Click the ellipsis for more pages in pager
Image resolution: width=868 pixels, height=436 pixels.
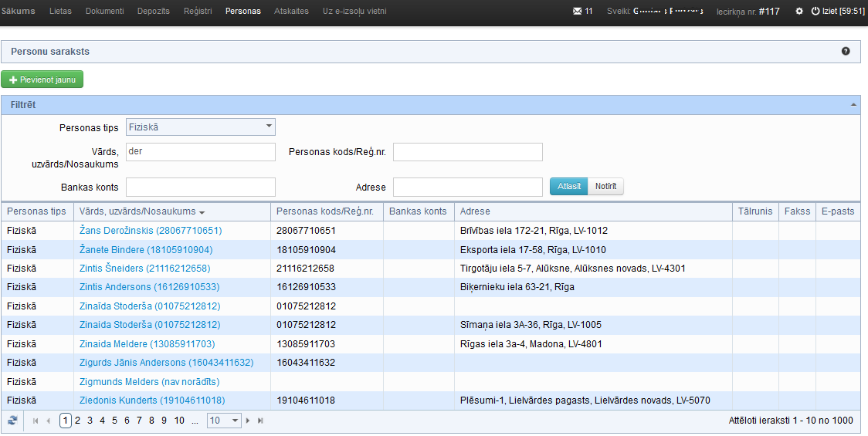(x=195, y=421)
